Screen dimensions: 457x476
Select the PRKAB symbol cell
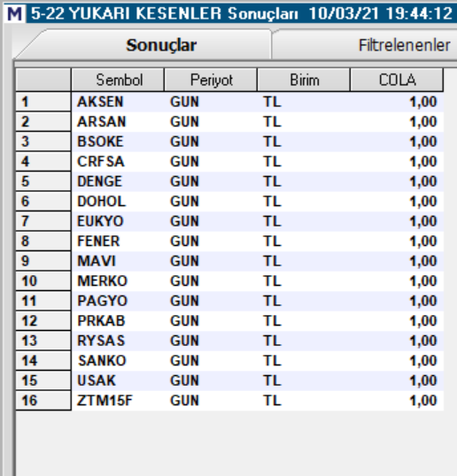[118, 321]
